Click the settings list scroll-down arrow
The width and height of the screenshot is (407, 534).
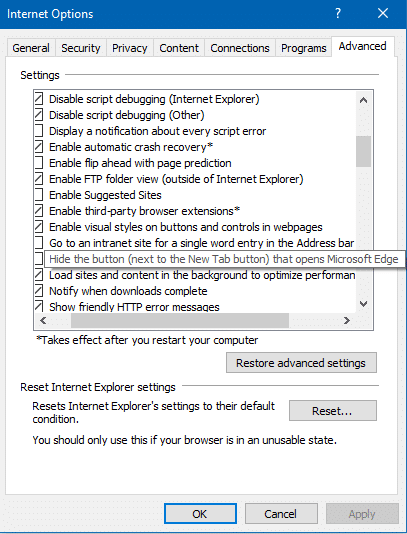(x=363, y=303)
